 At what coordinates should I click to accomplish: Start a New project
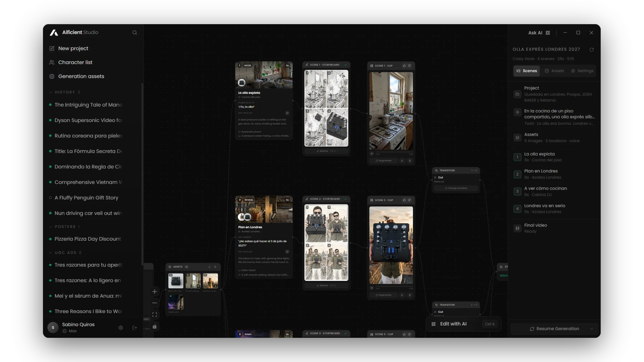(73, 48)
